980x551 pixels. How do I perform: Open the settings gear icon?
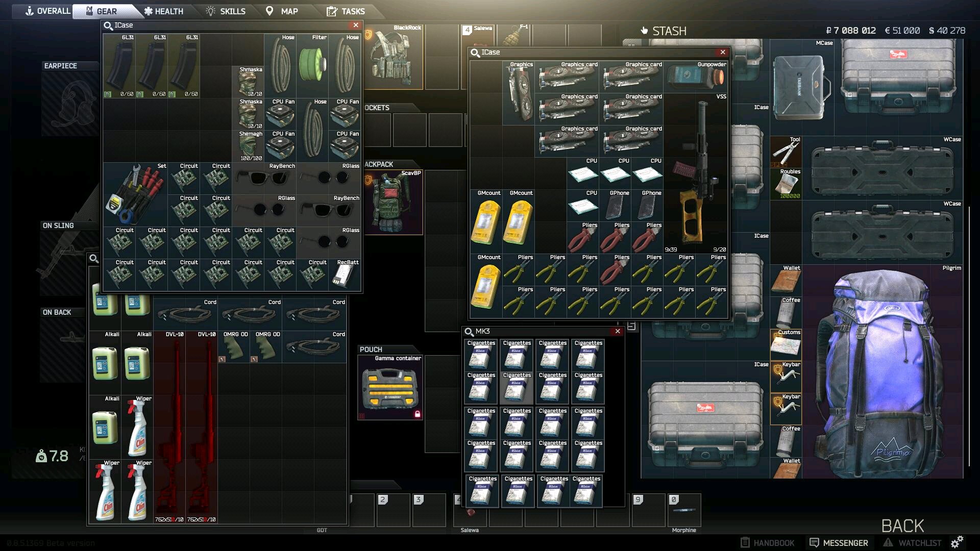957,542
